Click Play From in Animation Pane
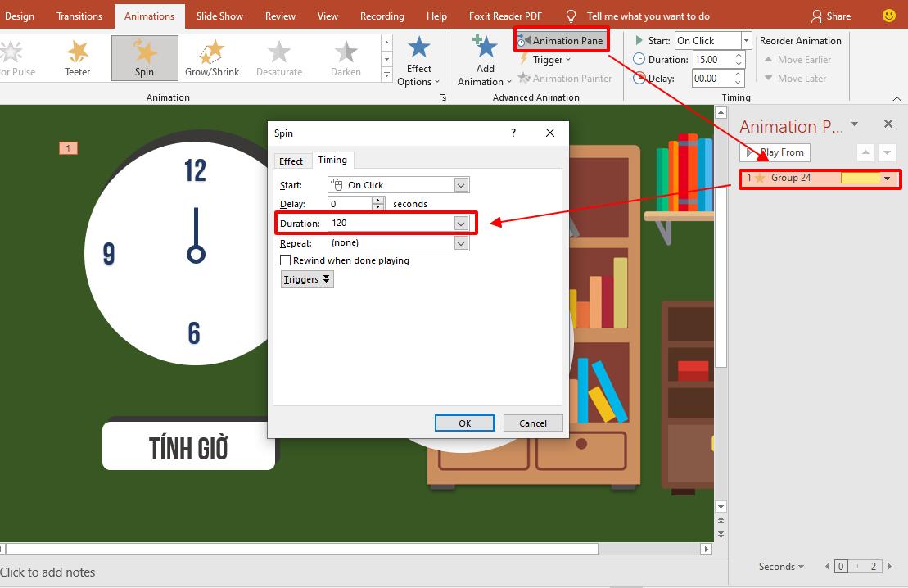908x588 pixels. [775, 152]
